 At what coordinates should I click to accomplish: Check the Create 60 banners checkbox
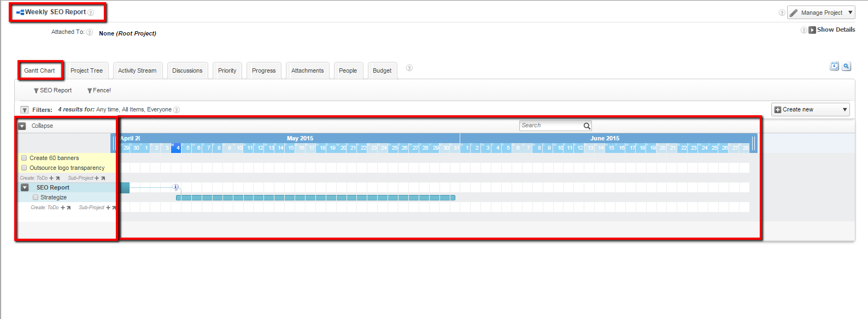pyautogui.click(x=24, y=158)
